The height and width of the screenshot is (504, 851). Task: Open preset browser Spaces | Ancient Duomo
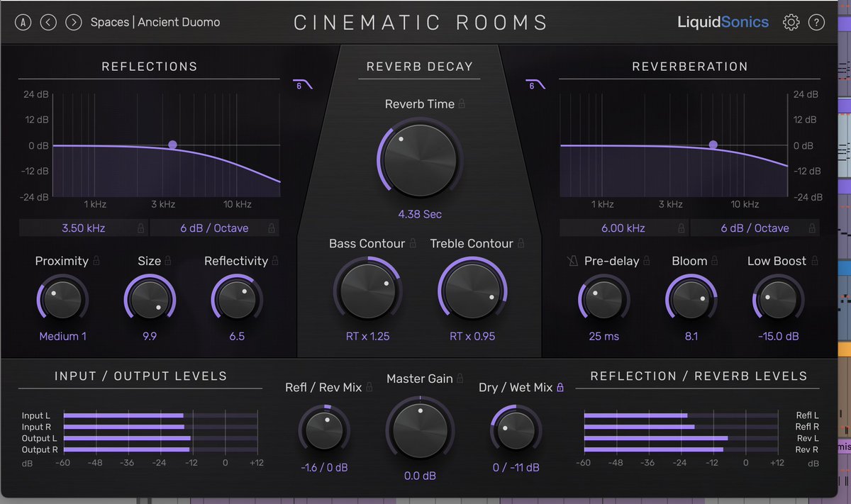pos(155,22)
